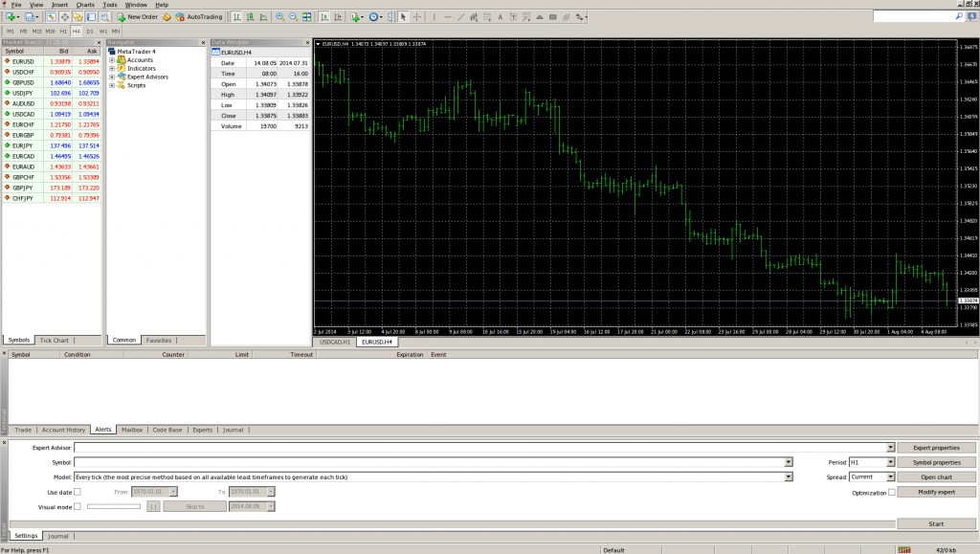Adjust the Visual mode speed slider
Viewport: 980px width, 554px height.
[115, 506]
